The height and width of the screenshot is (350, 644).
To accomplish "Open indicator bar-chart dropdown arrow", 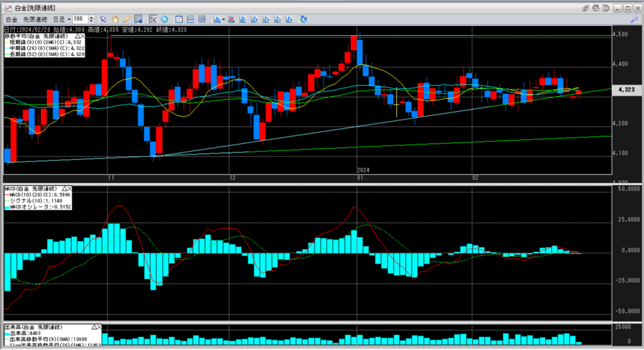I will pyautogui.click(x=223, y=20).
